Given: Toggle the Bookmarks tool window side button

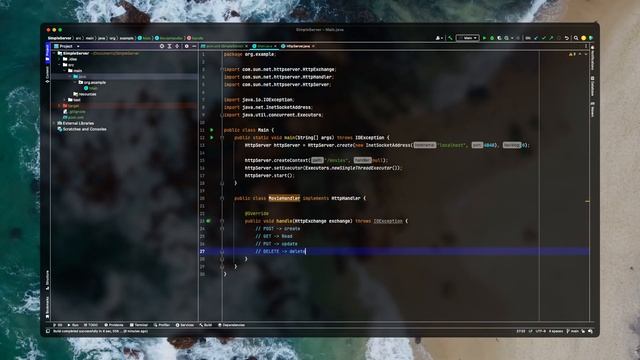Looking at the screenshot, I should [47, 307].
